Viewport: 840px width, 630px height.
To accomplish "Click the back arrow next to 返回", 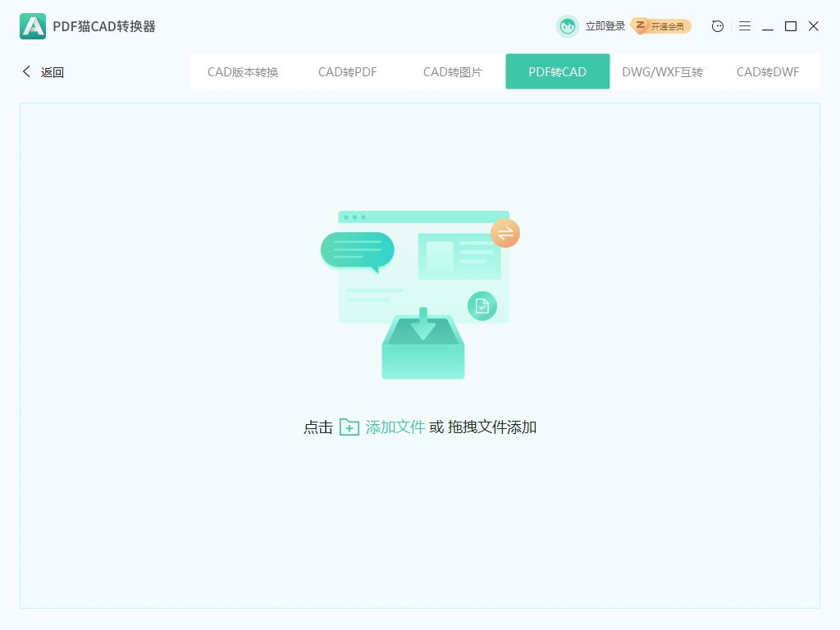I will 25,71.
